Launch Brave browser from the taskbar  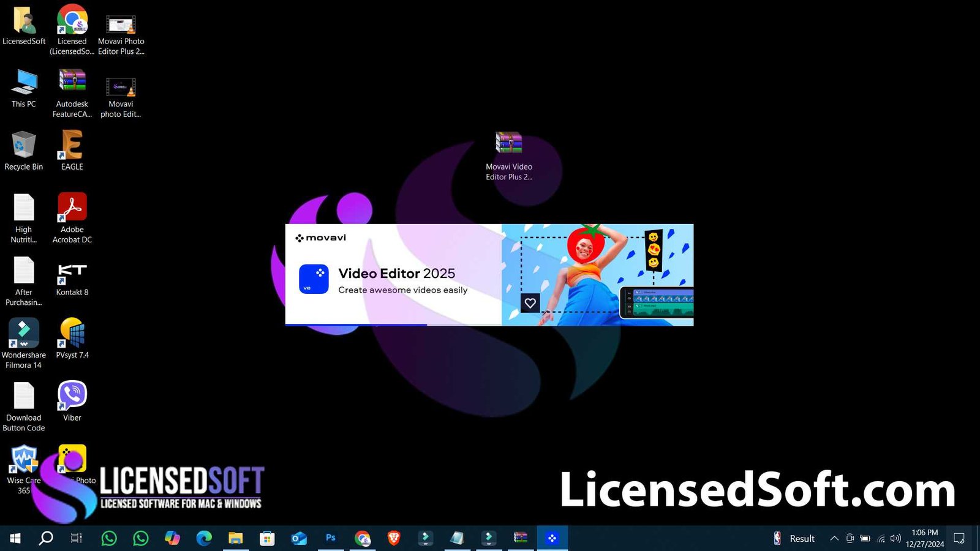(394, 538)
